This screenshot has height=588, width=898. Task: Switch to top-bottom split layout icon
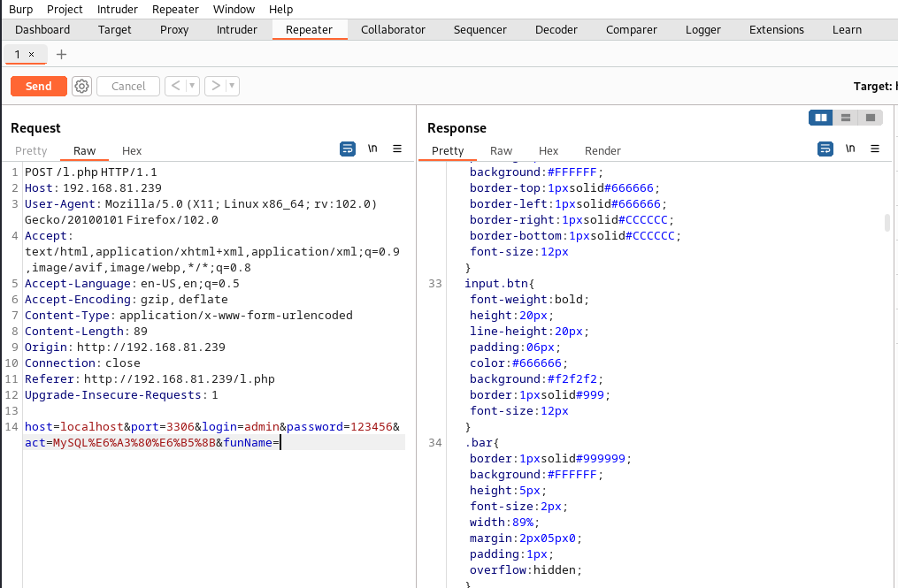[x=846, y=118]
